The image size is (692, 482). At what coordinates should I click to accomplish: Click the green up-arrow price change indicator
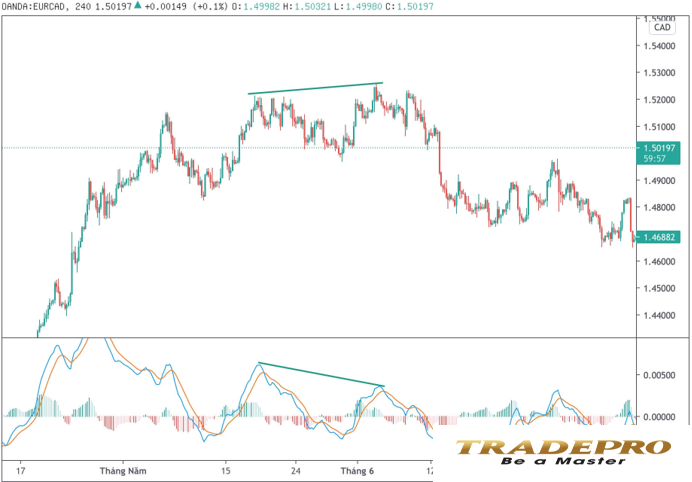138,5
